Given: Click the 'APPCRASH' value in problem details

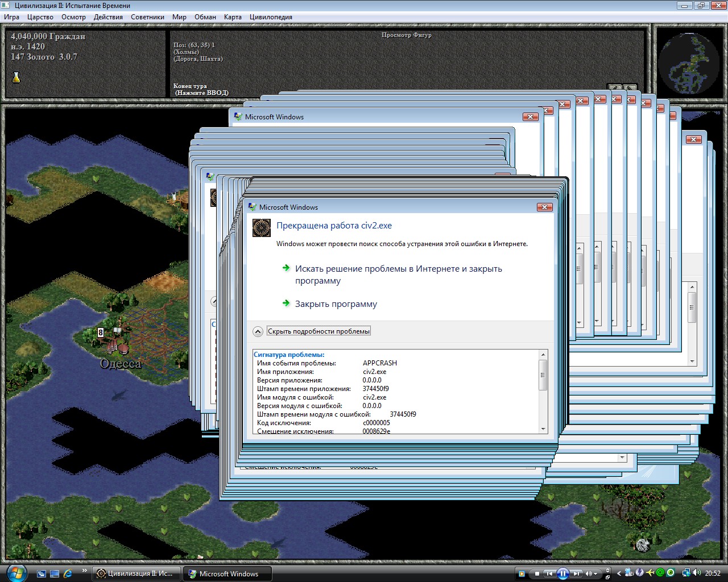Looking at the screenshot, I should [380, 363].
